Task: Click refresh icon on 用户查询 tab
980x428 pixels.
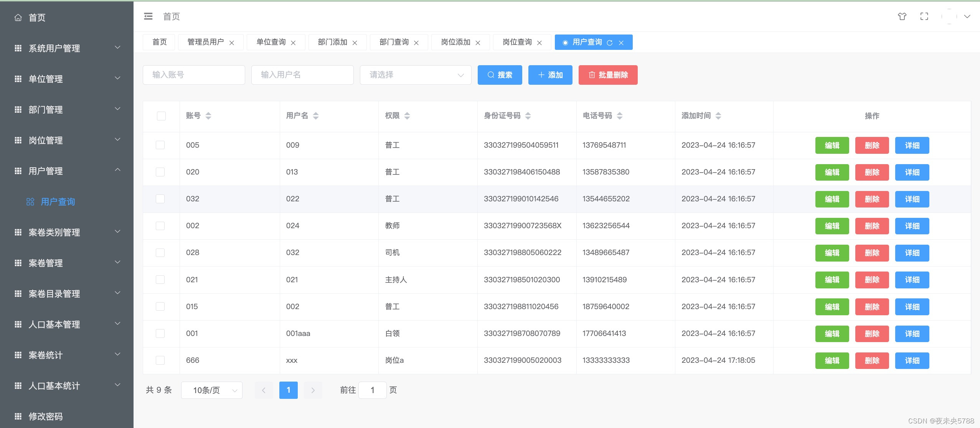Action: [x=609, y=43]
